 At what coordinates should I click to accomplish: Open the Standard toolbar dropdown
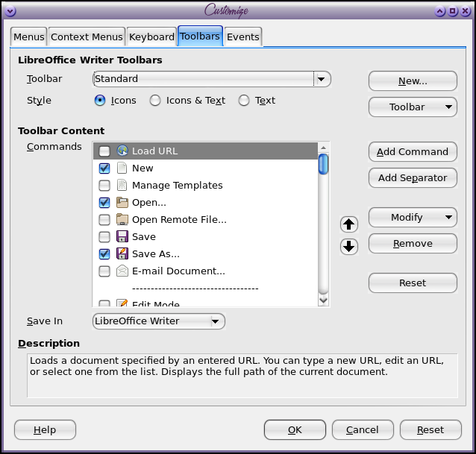pos(212,79)
